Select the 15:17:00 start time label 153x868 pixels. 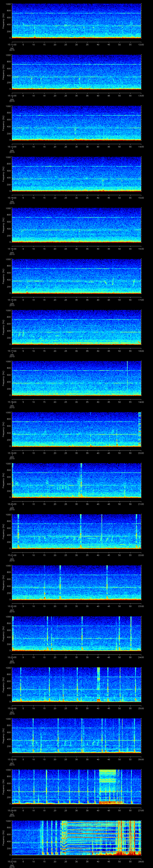12,351
